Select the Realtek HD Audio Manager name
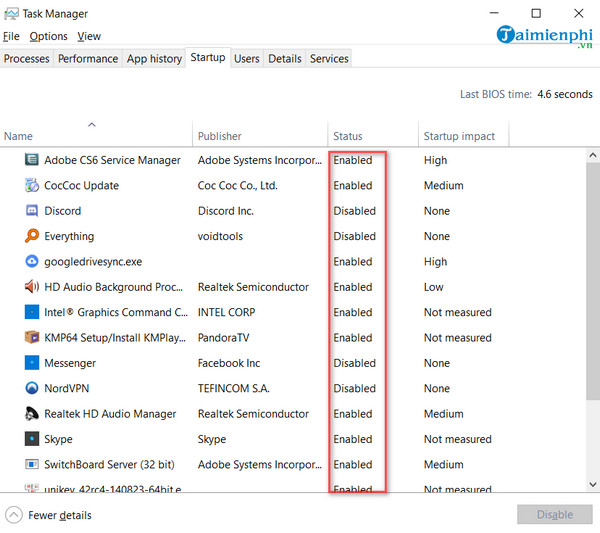 click(x=110, y=414)
